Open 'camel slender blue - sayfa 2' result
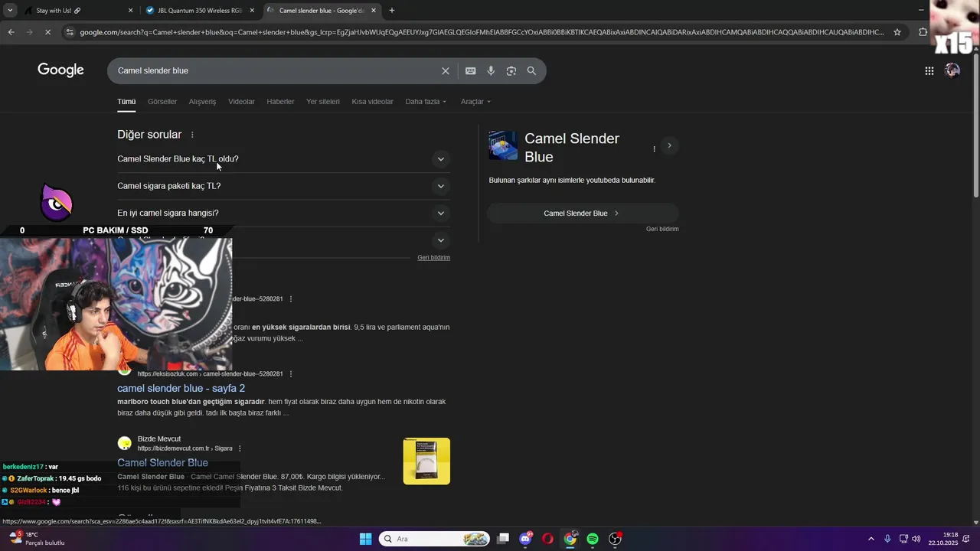This screenshot has height=551, width=980. click(181, 388)
